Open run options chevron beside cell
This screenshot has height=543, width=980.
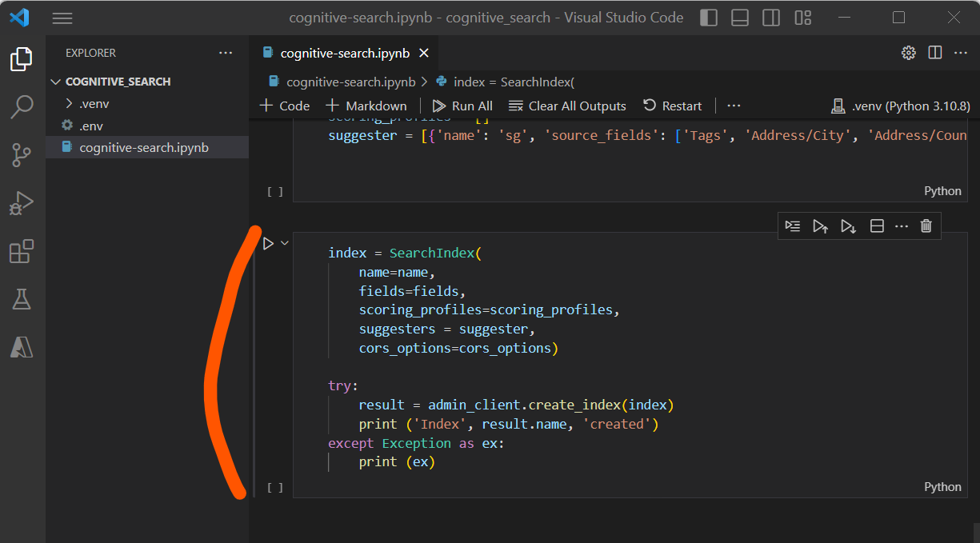point(284,243)
